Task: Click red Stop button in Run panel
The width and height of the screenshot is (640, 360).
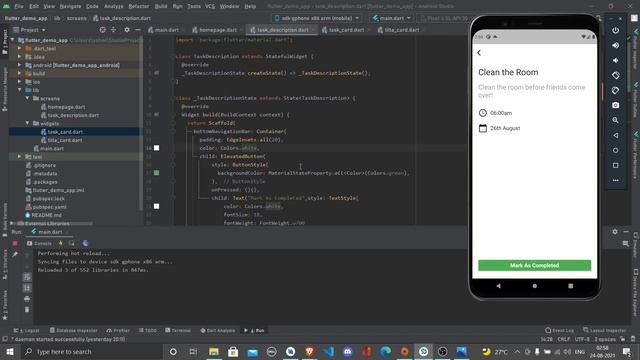Action: click(15, 243)
